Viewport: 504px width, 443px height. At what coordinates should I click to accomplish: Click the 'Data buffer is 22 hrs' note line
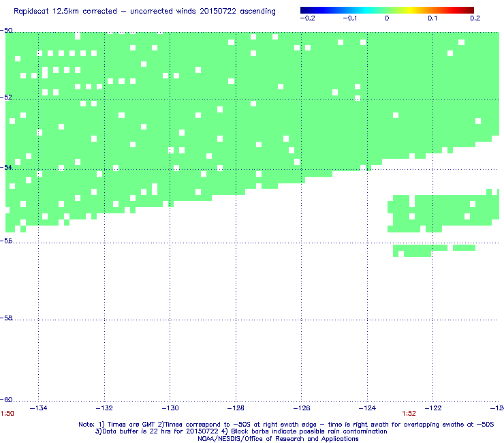click(241, 431)
